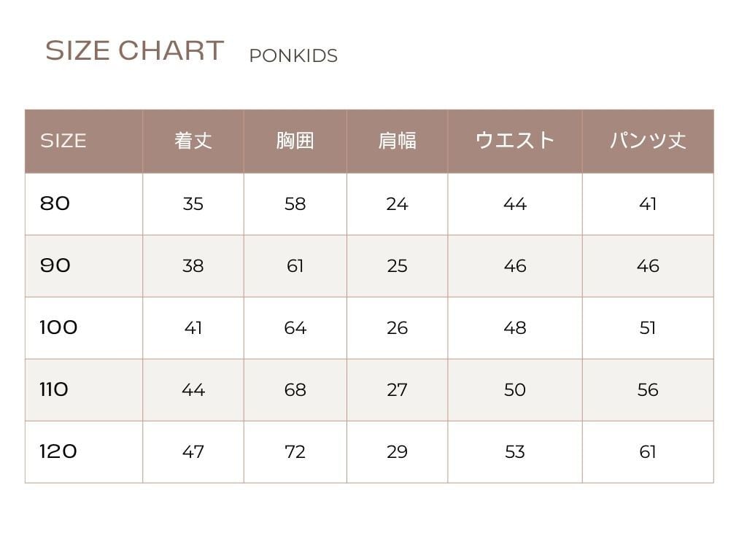This screenshot has width=747, height=560.
Task: Click 胸囲 value 61 for size 90
Action: 295,266
